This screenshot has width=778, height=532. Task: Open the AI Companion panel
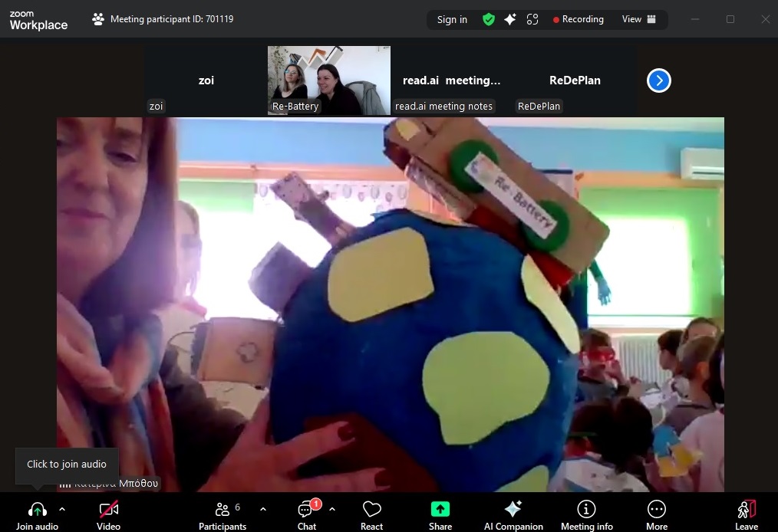[513, 510]
